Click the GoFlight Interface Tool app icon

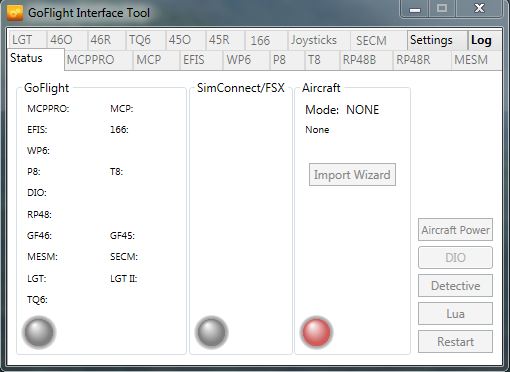[x=15, y=13]
